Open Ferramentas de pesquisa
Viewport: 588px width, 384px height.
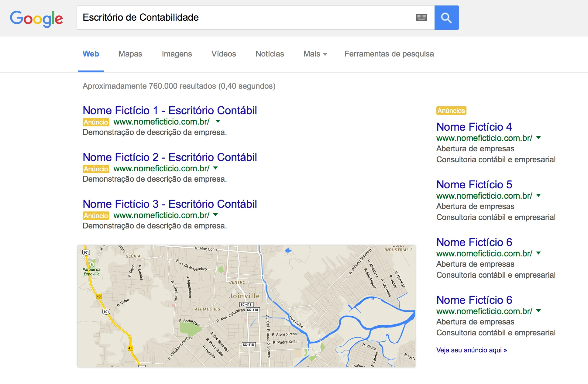(389, 54)
